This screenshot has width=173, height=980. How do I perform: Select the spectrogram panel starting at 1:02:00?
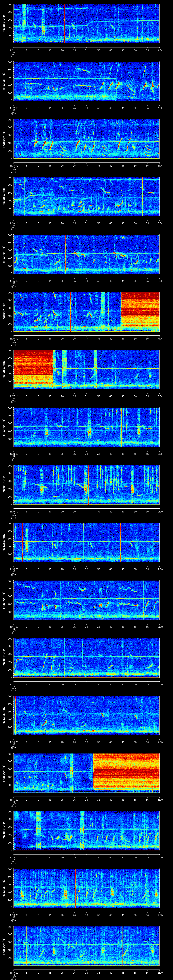coord(86,81)
